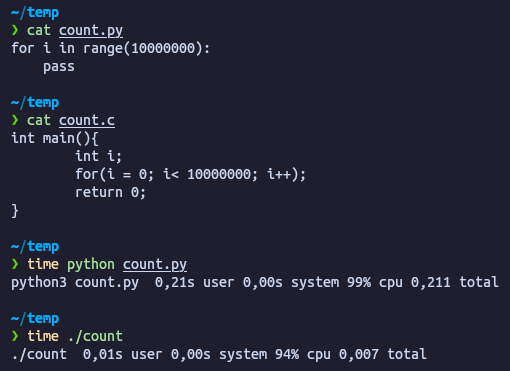The width and height of the screenshot is (510, 371).
Task: Click the range(10000000) text in Python code
Action: click(x=143, y=49)
